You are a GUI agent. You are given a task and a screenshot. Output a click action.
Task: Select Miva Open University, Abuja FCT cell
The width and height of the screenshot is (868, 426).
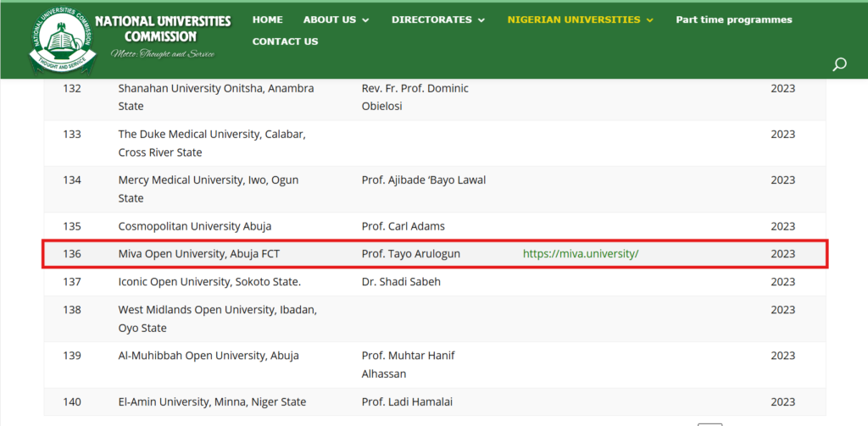point(199,254)
